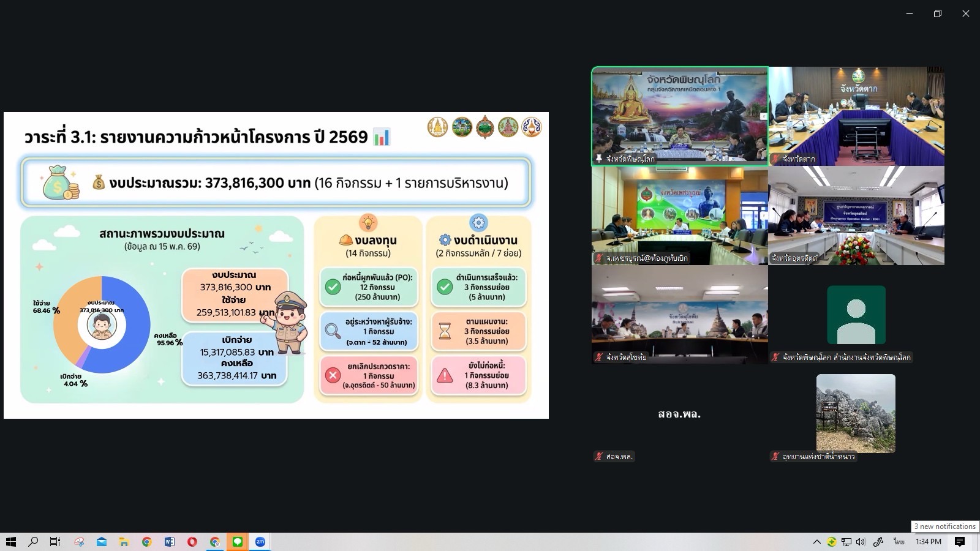Open the Task View icon
Viewport: 980px width, 551px height.
[55, 542]
